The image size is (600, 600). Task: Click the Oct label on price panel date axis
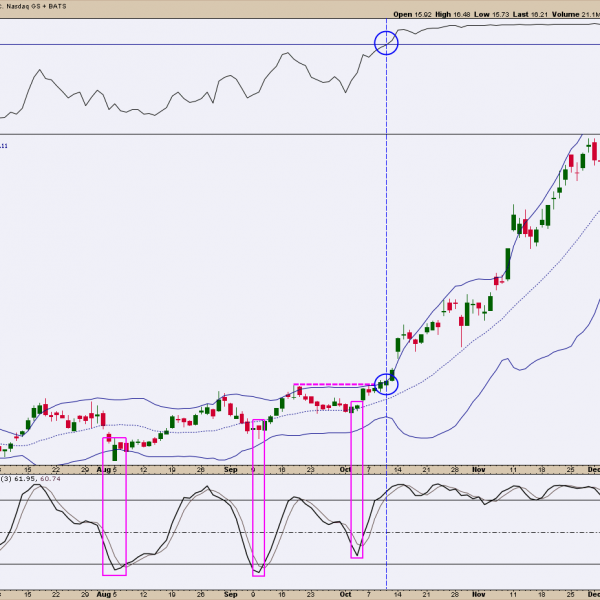click(x=346, y=470)
